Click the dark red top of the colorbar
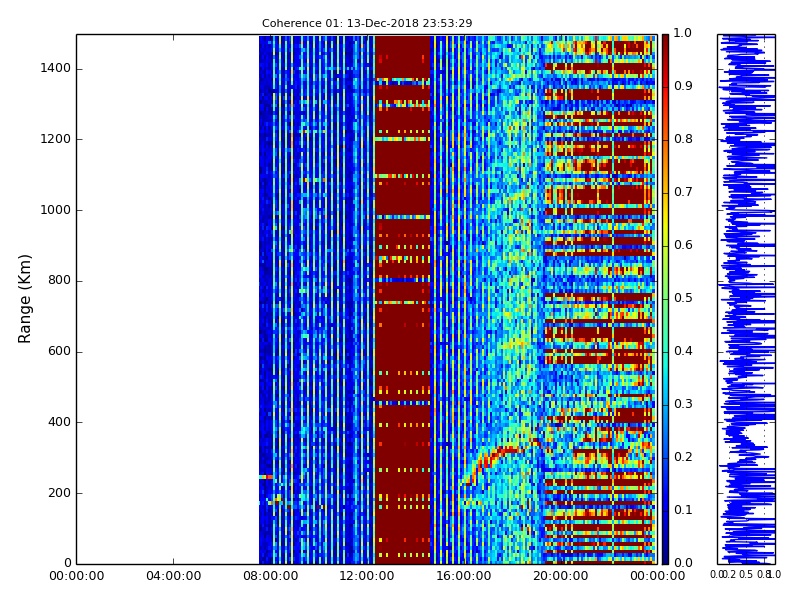800x600 pixels. (x=666, y=46)
